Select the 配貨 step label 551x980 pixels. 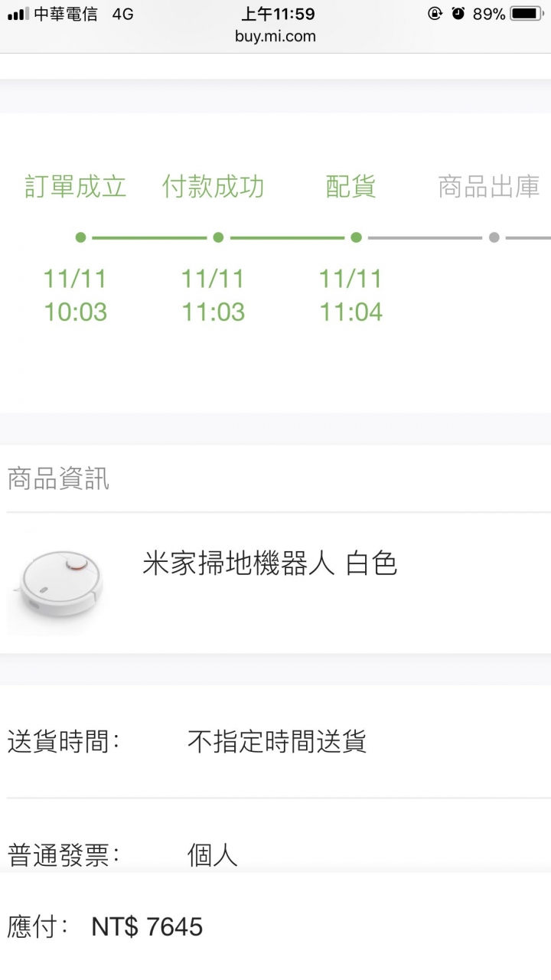coord(351,187)
